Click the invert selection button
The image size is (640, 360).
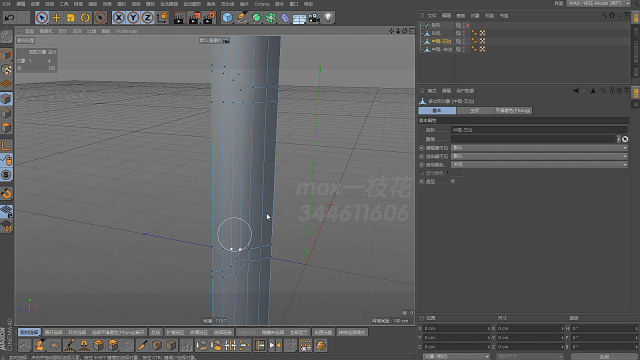point(156,332)
